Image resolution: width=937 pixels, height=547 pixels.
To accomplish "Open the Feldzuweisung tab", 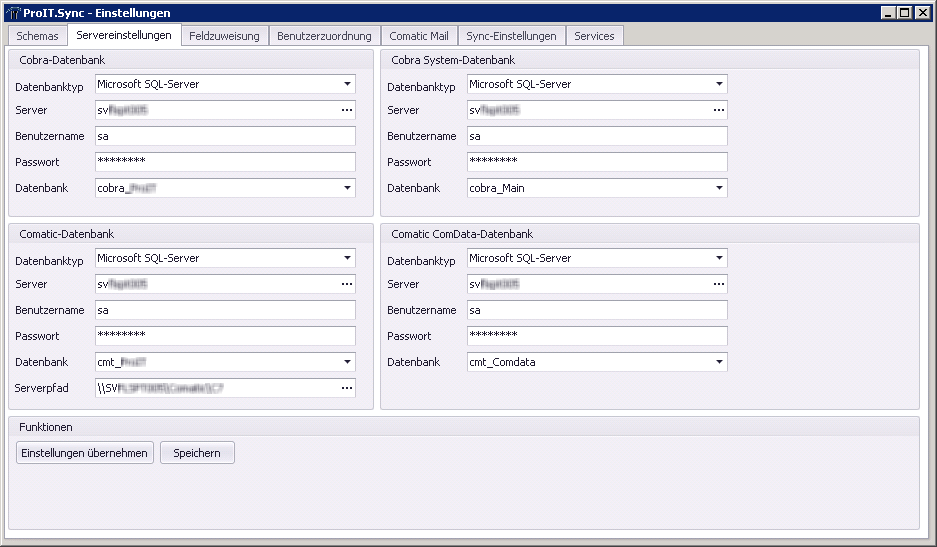I will [x=225, y=36].
